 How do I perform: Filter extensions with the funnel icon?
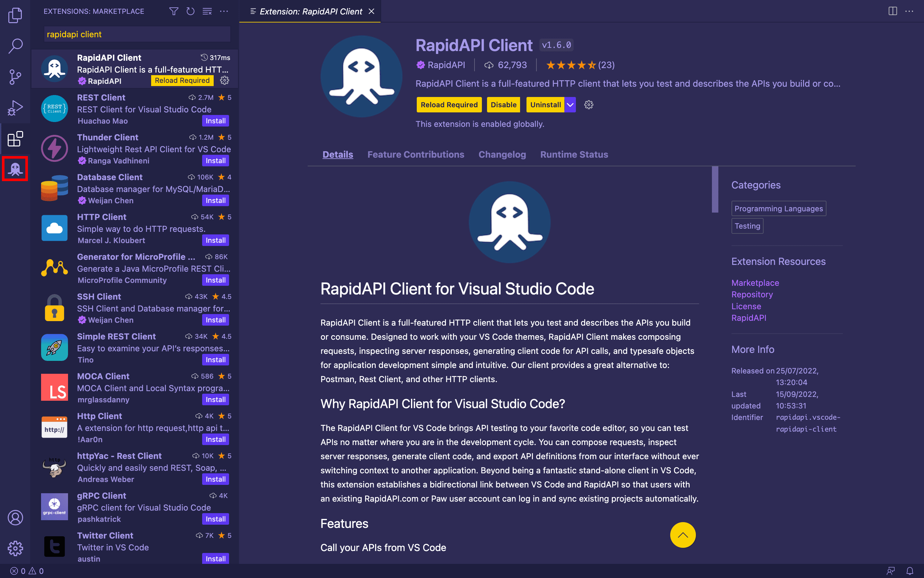pos(174,12)
